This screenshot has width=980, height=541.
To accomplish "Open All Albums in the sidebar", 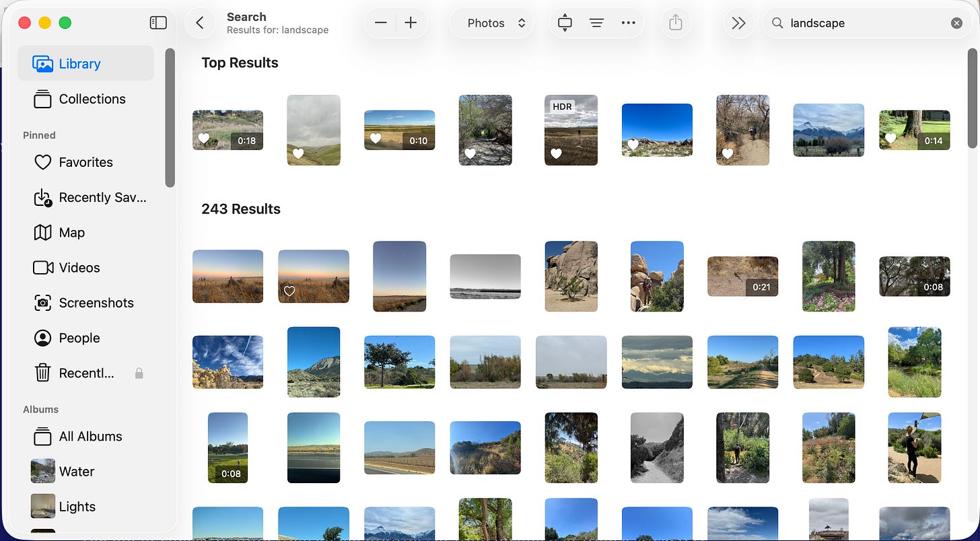I will [85, 436].
